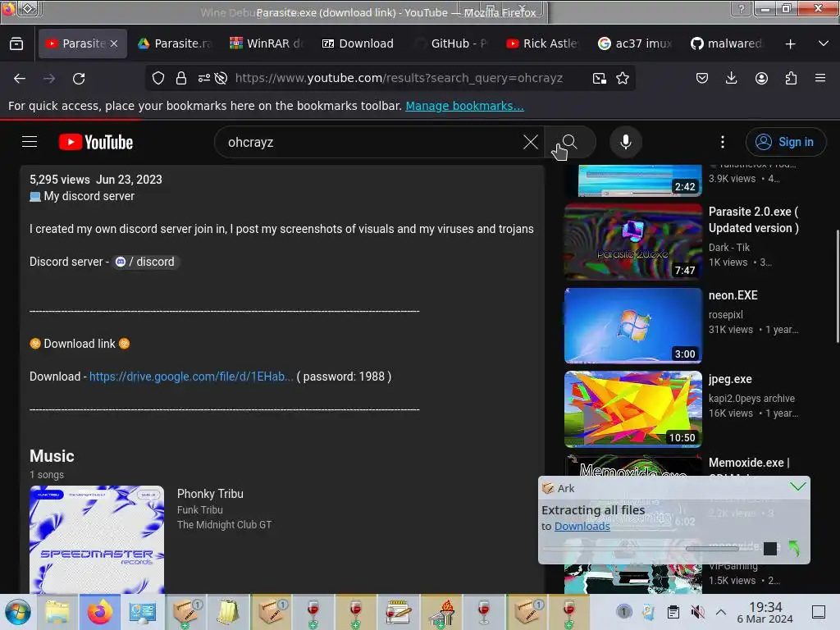Open tracking protection shield icon
840x630 pixels.
[x=158, y=78]
